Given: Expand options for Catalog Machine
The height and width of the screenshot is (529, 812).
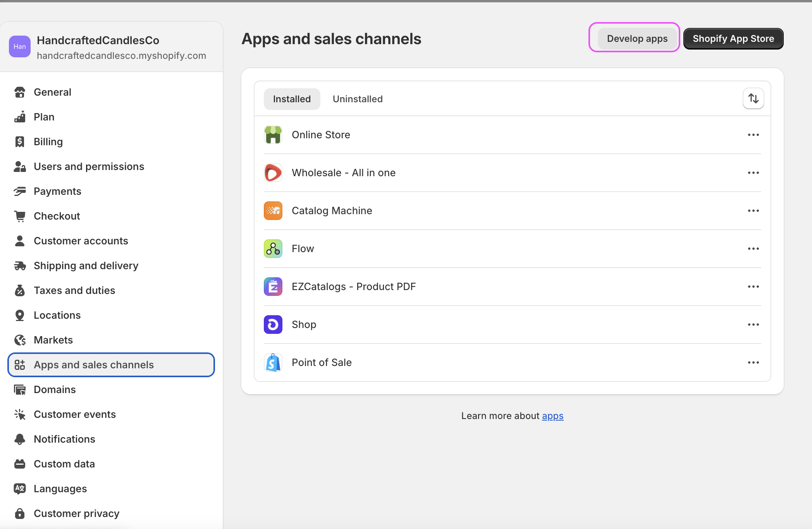Looking at the screenshot, I should [x=753, y=211].
